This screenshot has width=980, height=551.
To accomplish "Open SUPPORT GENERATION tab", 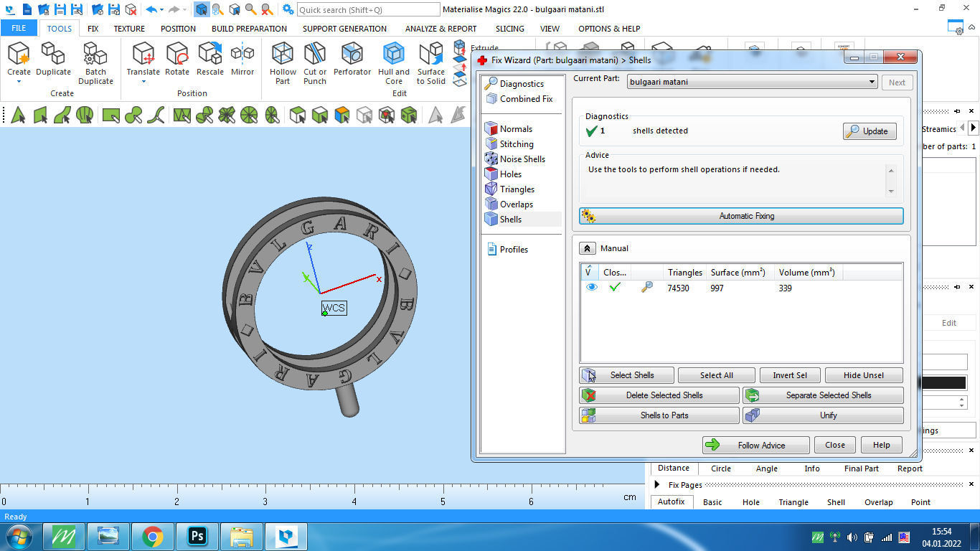I will tap(344, 29).
